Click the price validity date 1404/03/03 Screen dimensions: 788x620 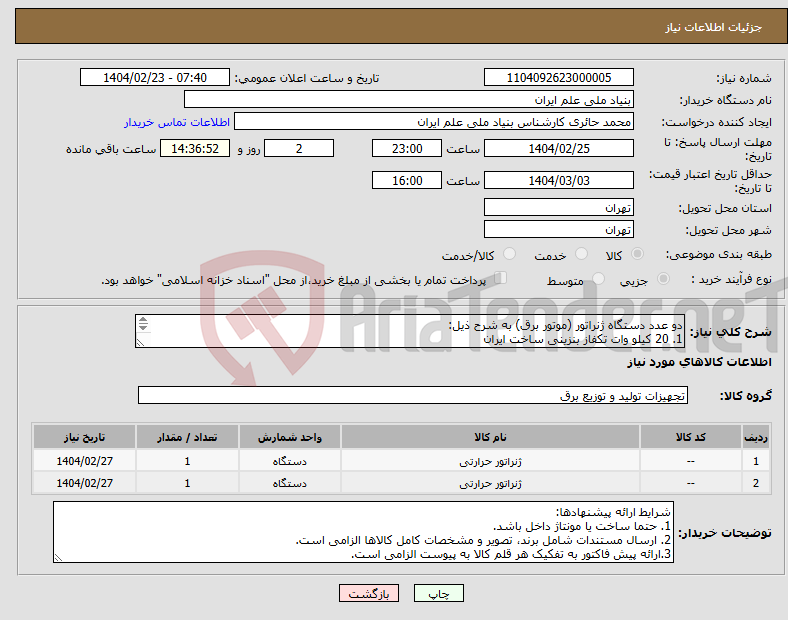pyautogui.click(x=558, y=180)
